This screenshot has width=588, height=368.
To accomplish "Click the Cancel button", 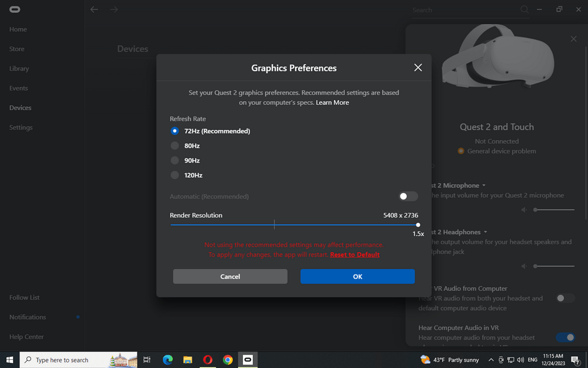I will (230, 276).
